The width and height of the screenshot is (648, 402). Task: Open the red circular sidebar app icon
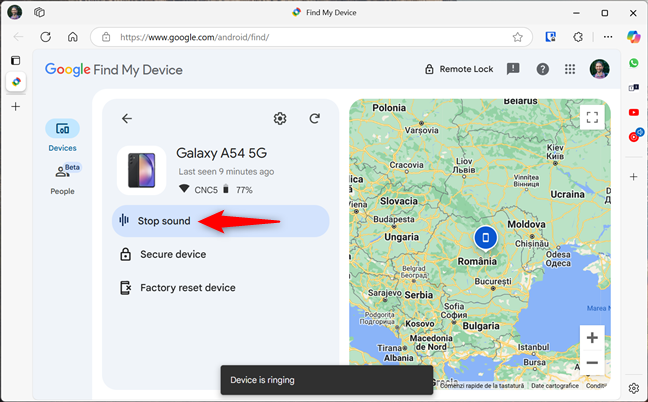point(635,136)
